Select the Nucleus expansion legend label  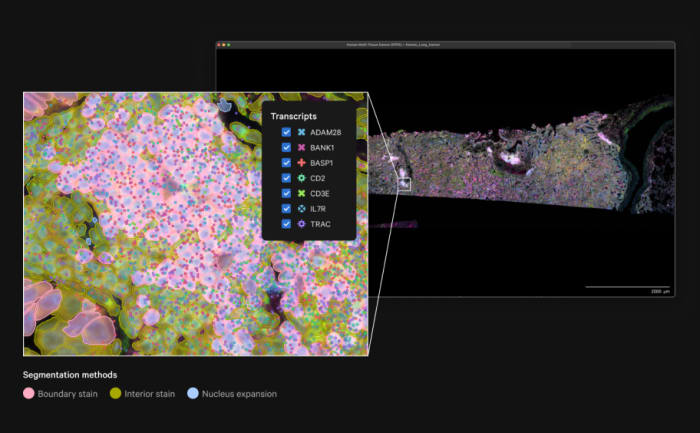pos(240,394)
